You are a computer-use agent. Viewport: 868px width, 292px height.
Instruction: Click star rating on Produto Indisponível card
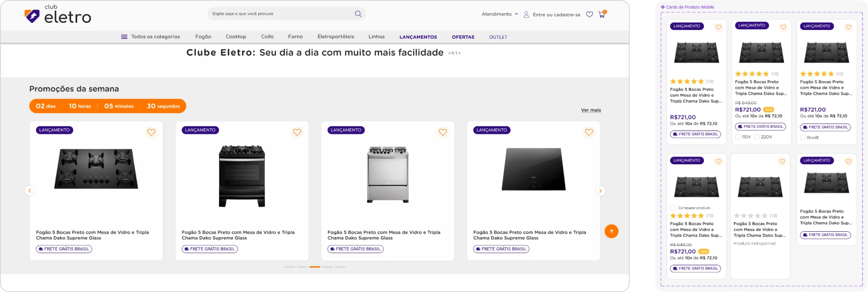pos(751,216)
